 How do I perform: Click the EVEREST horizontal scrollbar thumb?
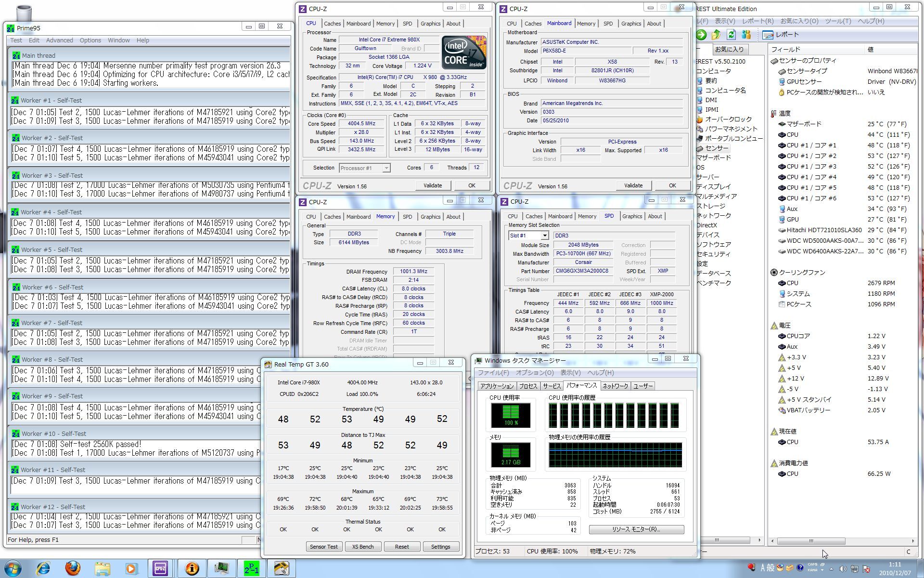pyautogui.click(x=811, y=540)
